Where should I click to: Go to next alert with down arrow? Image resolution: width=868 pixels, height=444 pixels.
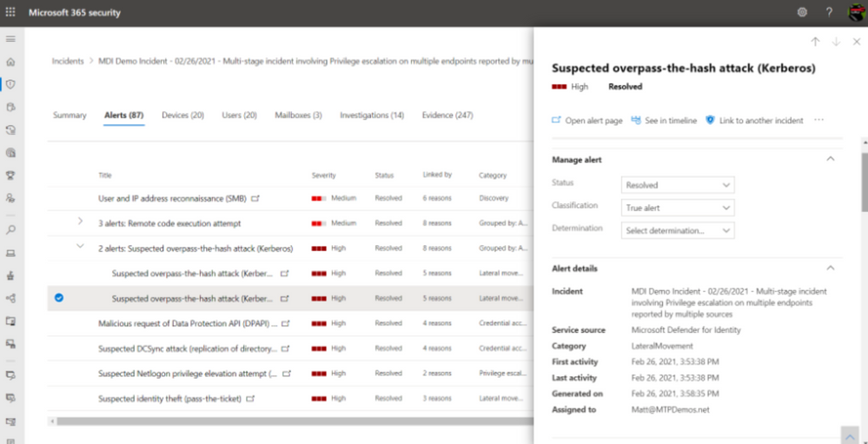tap(836, 42)
